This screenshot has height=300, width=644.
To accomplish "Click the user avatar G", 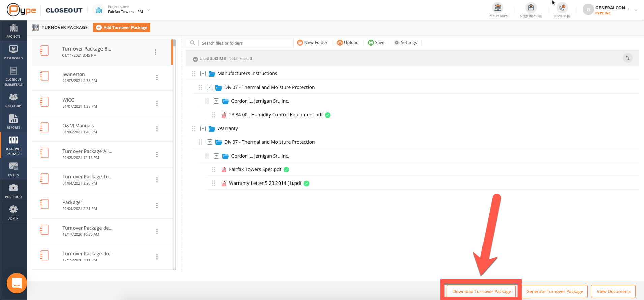I will tap(588, 10).
